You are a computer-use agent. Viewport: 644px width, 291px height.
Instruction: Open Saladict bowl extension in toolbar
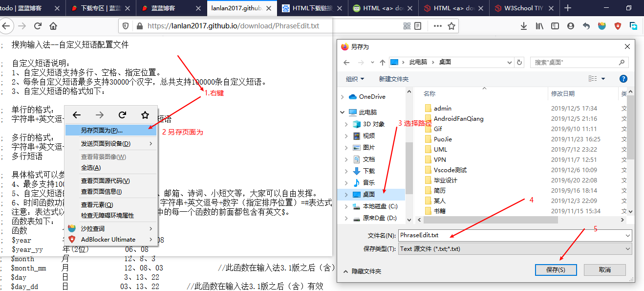click(602, 26)
